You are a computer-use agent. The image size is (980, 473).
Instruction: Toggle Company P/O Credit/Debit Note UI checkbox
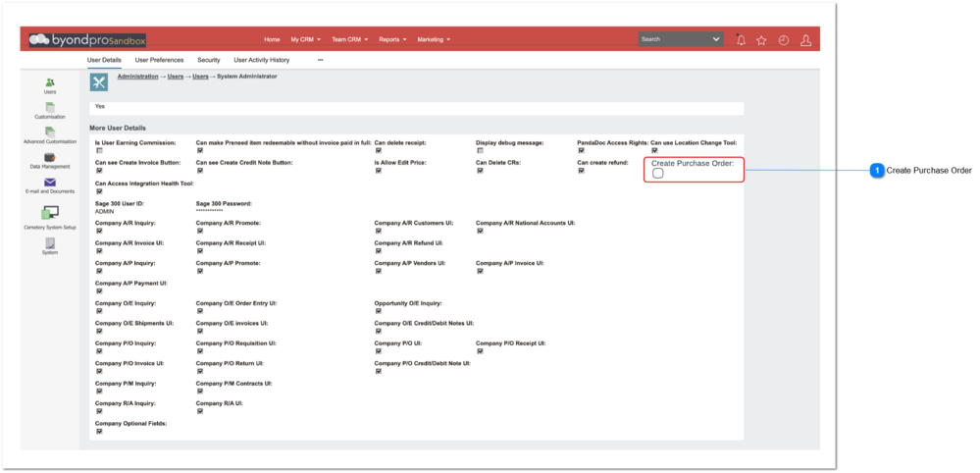point(379,371)
